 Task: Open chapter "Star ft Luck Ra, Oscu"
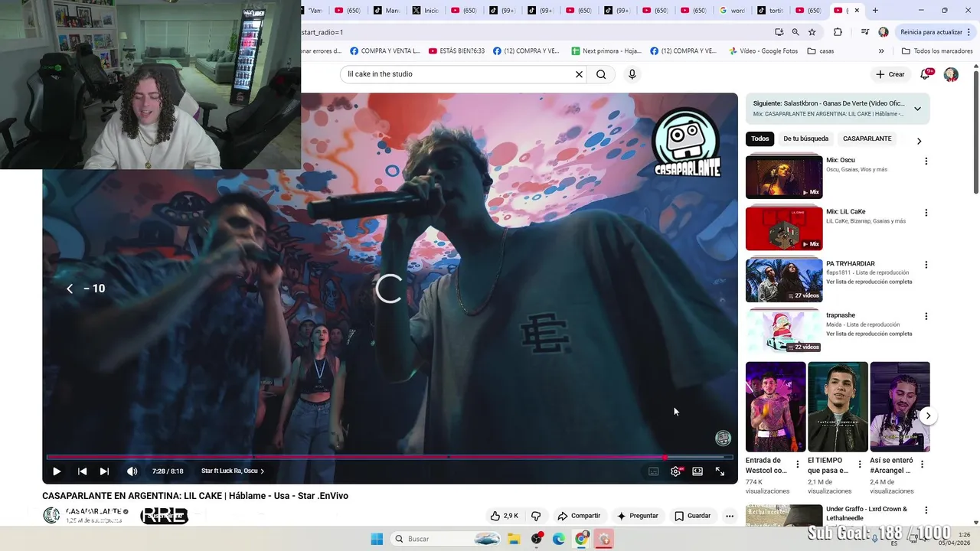click(x=233, y=471)
